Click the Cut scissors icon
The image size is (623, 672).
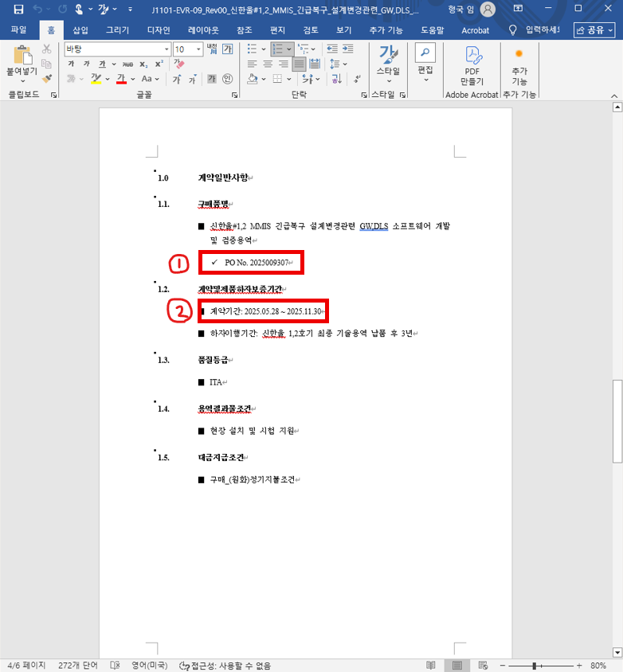point(46,49)
